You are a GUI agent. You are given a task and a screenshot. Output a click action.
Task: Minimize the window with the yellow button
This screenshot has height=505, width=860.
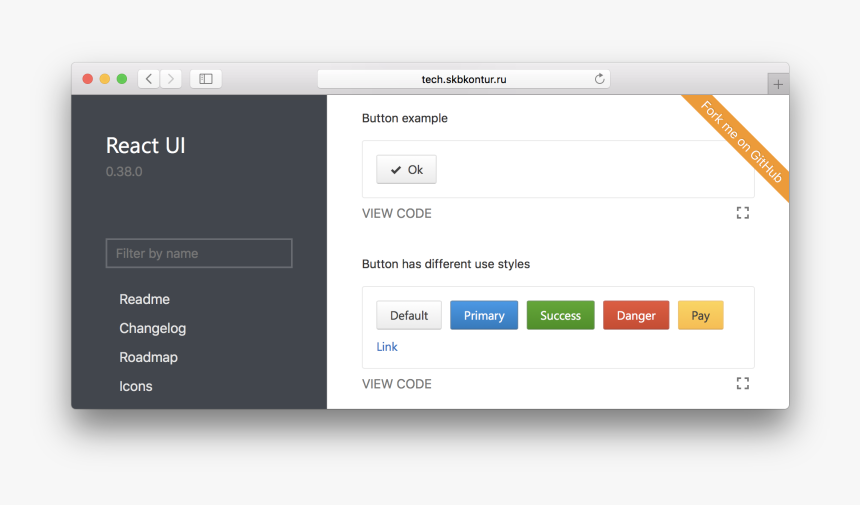tap(104, 79)
